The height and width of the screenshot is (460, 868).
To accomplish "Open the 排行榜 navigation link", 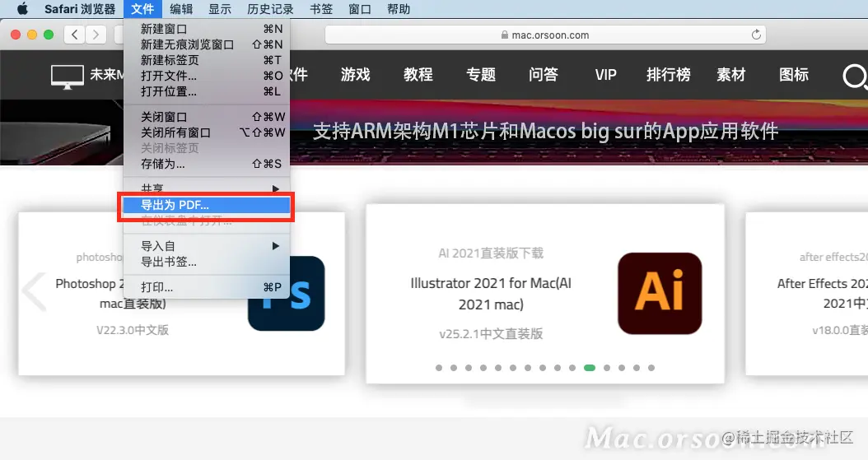I will click(668, 75).
